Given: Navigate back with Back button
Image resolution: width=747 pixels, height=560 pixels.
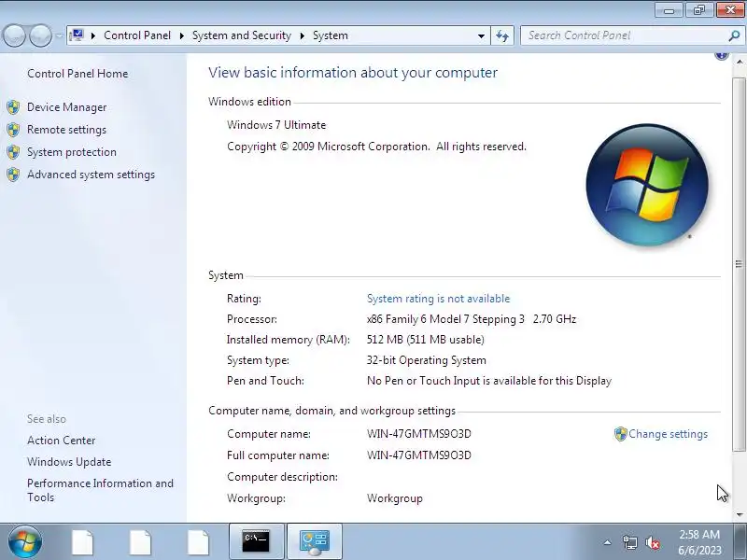Looking at the screenshot, I should [14, 35].
